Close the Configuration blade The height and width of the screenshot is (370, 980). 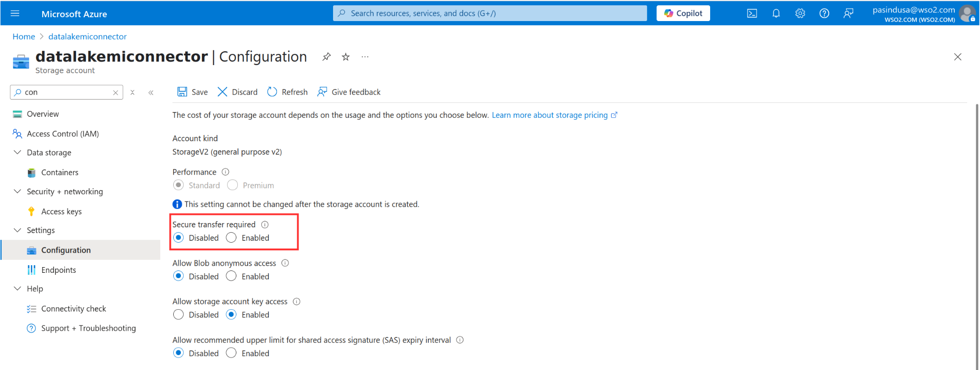(958, 57)
